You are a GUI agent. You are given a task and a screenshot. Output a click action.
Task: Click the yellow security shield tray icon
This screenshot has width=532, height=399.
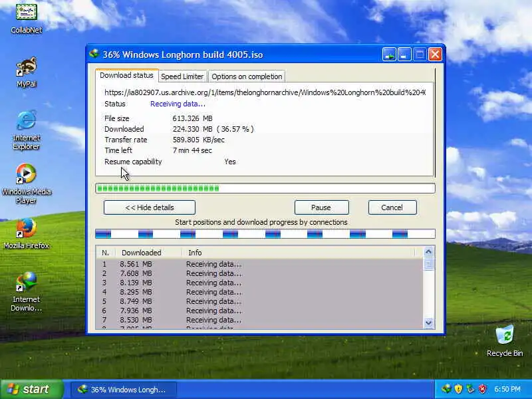click(458, 389)
